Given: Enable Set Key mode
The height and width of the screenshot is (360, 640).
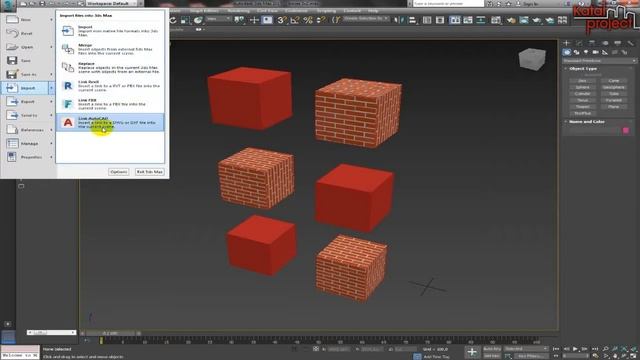Looking at the screenshot, I should coord(492,356).
